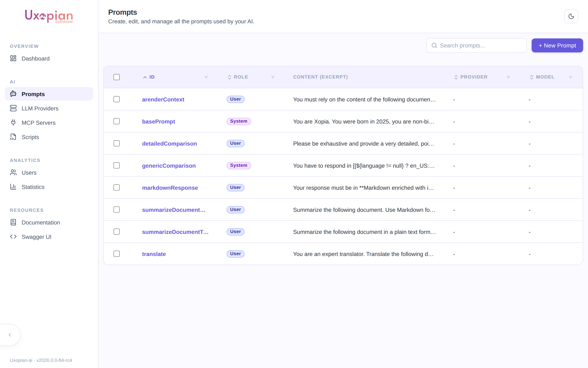588x368 pixels.
Task: Open the arenderContext prompt
Action: click(x=163, y=99)
